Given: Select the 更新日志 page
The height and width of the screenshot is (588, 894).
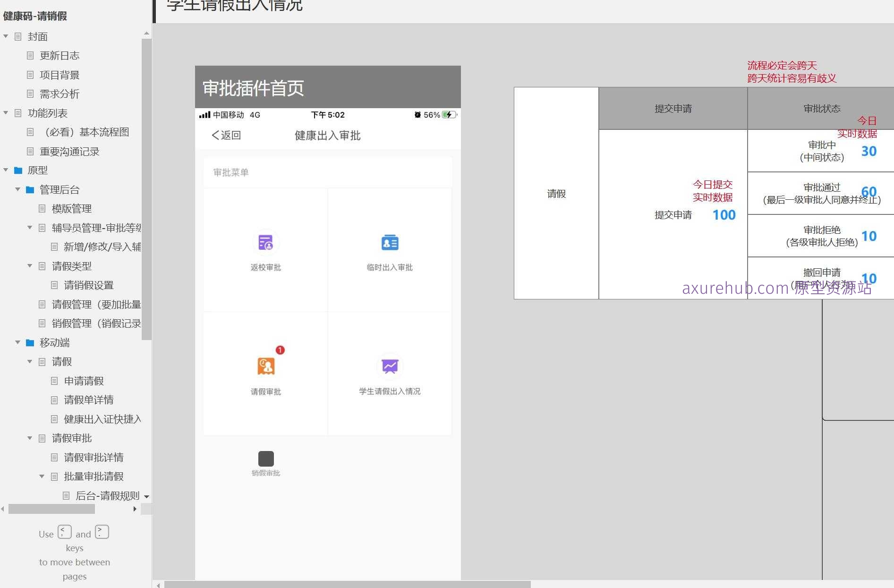Looking at the screenshot, I should pos(60,55).
